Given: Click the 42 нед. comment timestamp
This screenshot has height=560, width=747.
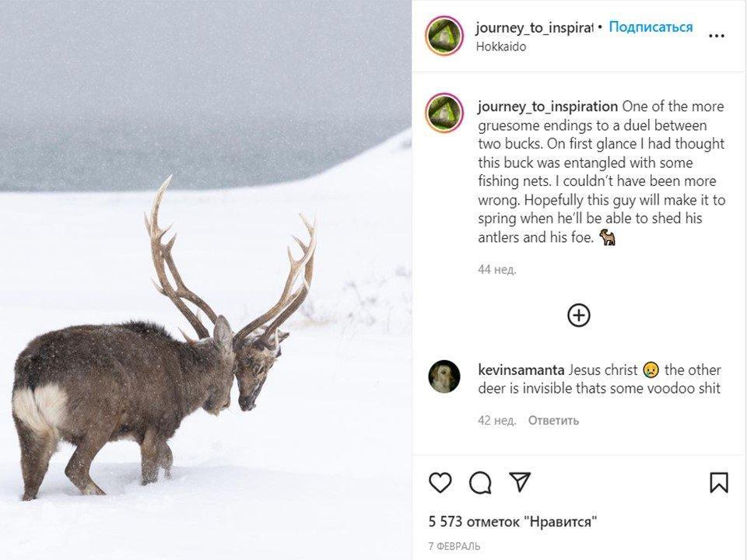Looking at the screenshot, I should [x=497, y=421].
